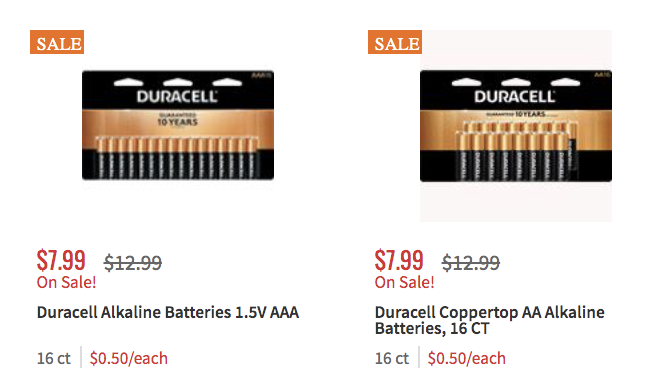Viewport: 652px width, 388px height.
Task: Open Duracell Alkaline Batteries 1.5V AAA link
Action: click(168, 312)
